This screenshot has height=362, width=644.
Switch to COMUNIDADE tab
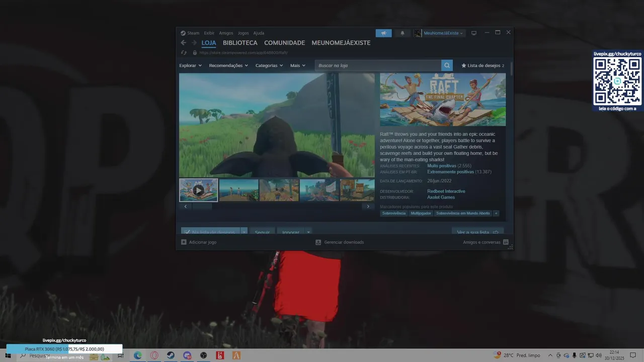(284, 43)
